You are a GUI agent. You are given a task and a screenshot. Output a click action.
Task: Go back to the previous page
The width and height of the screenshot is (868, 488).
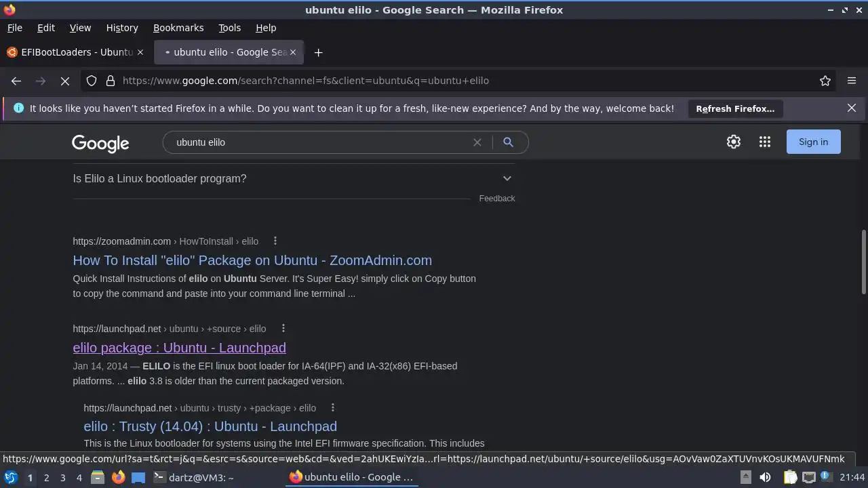click(16, 81)
